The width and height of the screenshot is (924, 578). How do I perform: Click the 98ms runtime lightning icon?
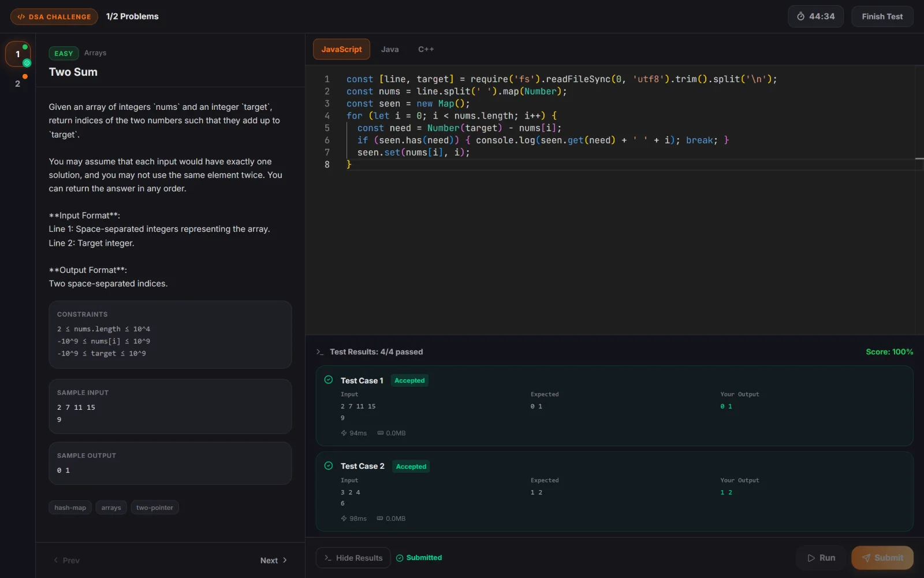click(x=344, y=518)
